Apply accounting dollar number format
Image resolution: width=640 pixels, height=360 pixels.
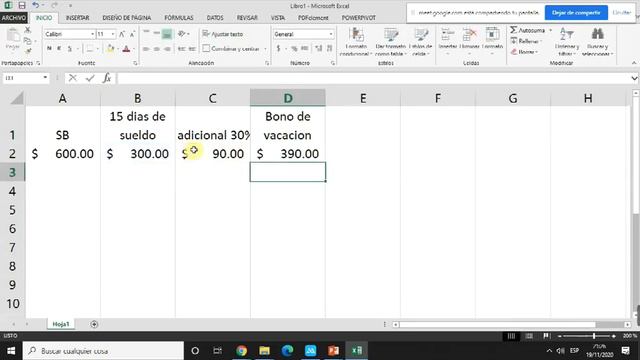pos(278,49)
